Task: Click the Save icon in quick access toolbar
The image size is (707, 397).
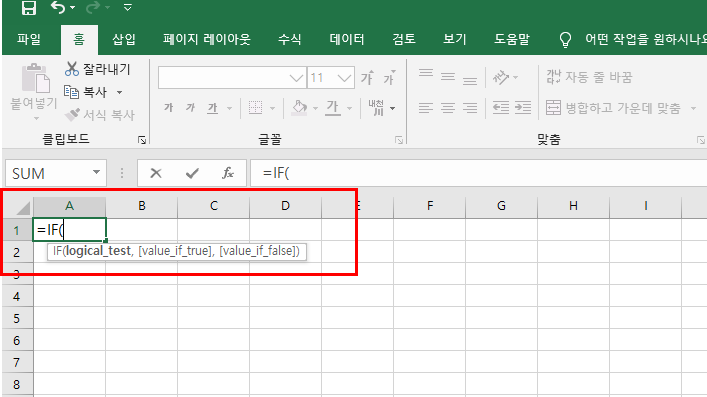Action: point(29,7)
